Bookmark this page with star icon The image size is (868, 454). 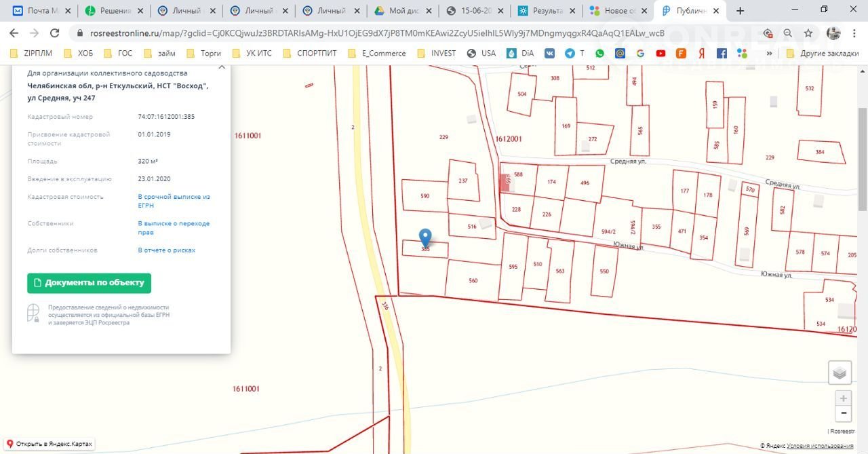(808, 33)
